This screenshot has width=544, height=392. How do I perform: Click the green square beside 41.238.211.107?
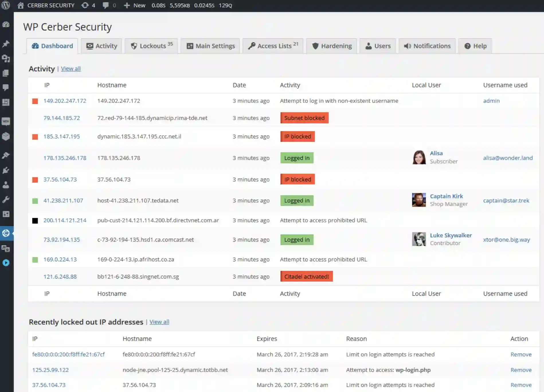pyautogui.click(x=35, y=201)
